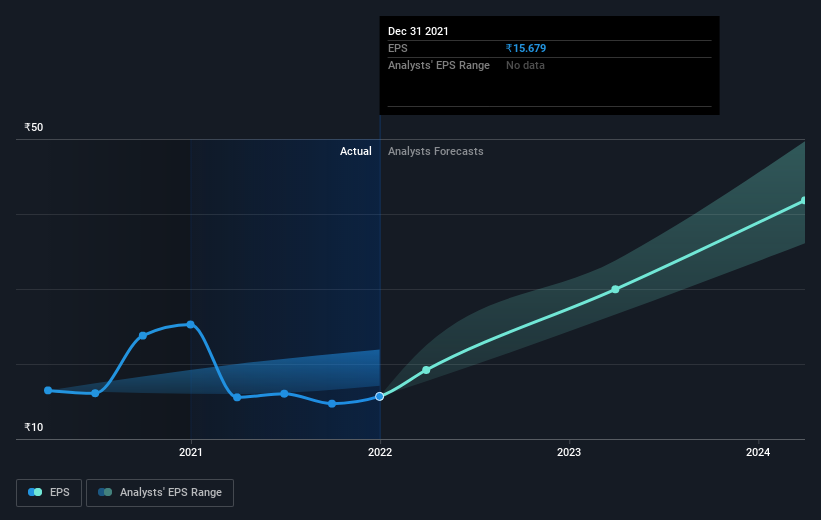Click the ₹50 y-axis label

[35, 128]
